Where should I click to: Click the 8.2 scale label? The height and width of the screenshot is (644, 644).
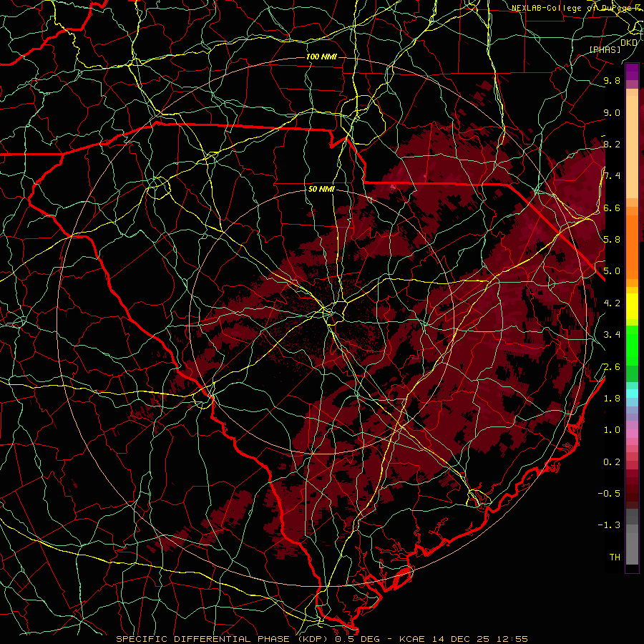(x=612, y=144)
